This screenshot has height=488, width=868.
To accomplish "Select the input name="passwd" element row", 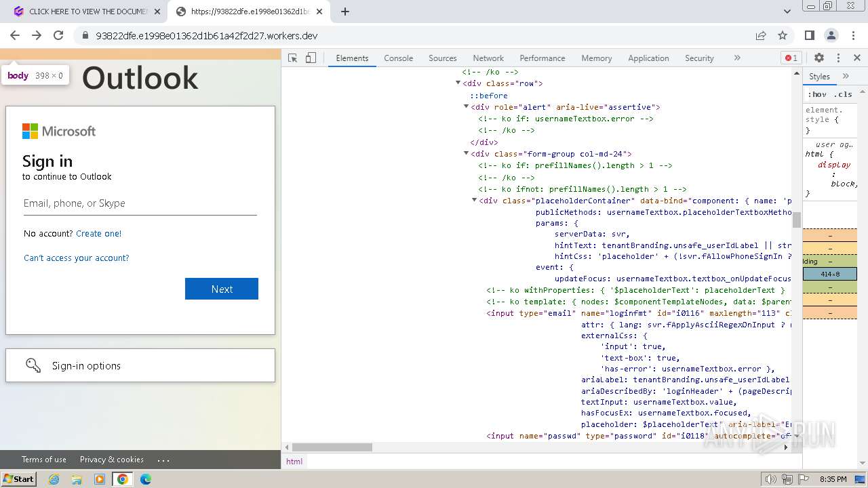I will [638, 436].
